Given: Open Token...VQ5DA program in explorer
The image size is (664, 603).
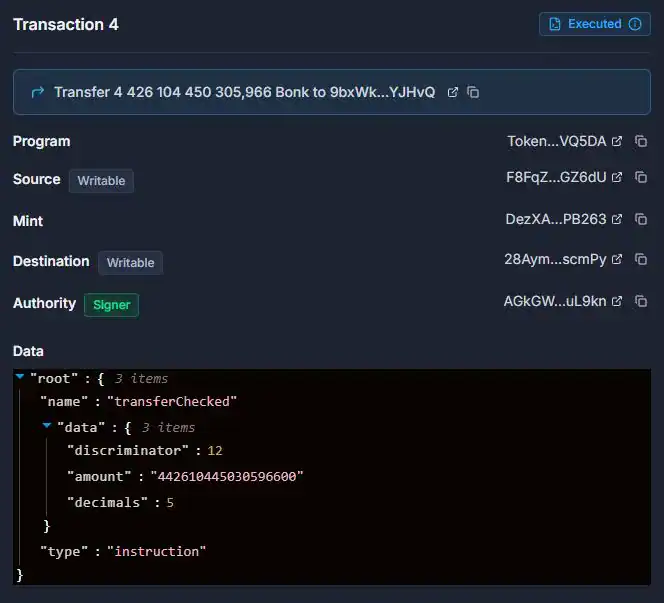Looking at the screenshot, I should pyautogui.click(x=617, y=141).
